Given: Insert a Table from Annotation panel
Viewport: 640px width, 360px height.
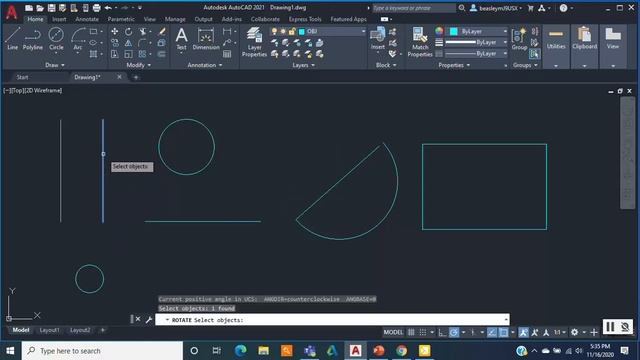Looking at the screenshot, I should (227, 54).
